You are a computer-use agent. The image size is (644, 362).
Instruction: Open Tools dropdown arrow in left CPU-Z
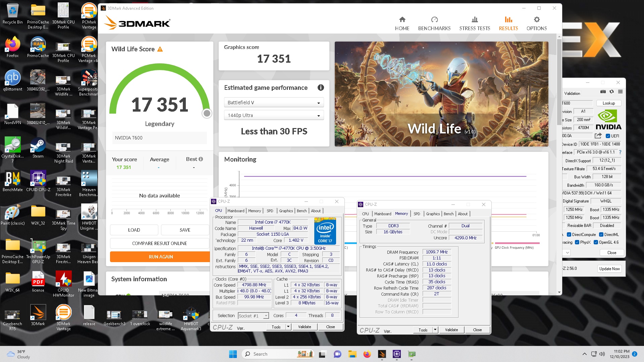pos(288,327)
